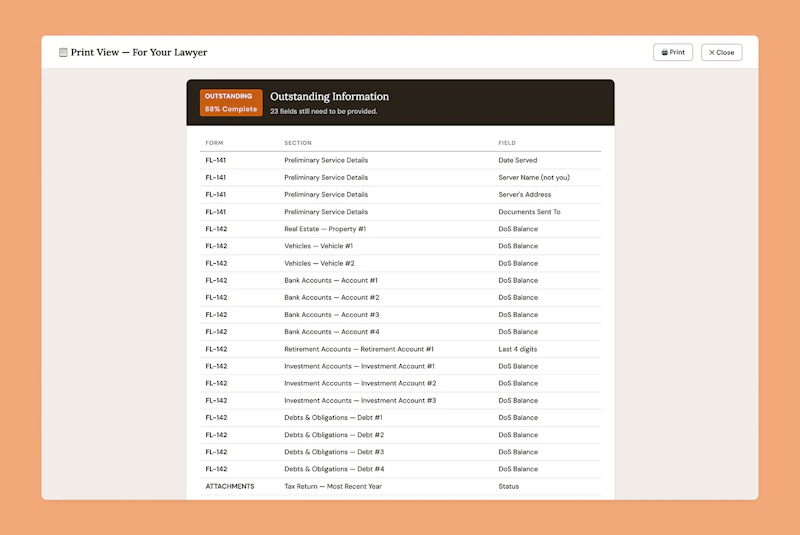
Task: Click the FORM column header
Action: pyautogui.click(x=214, y=143)
